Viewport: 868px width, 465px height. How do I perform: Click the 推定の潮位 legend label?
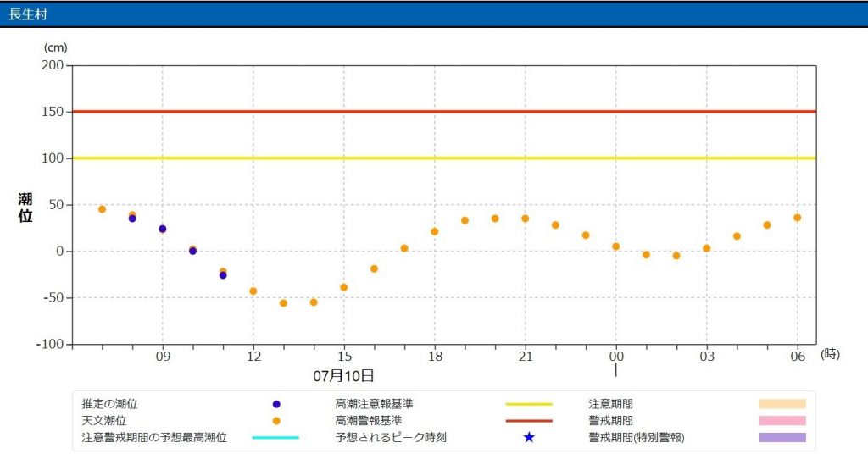pos(109,404)
